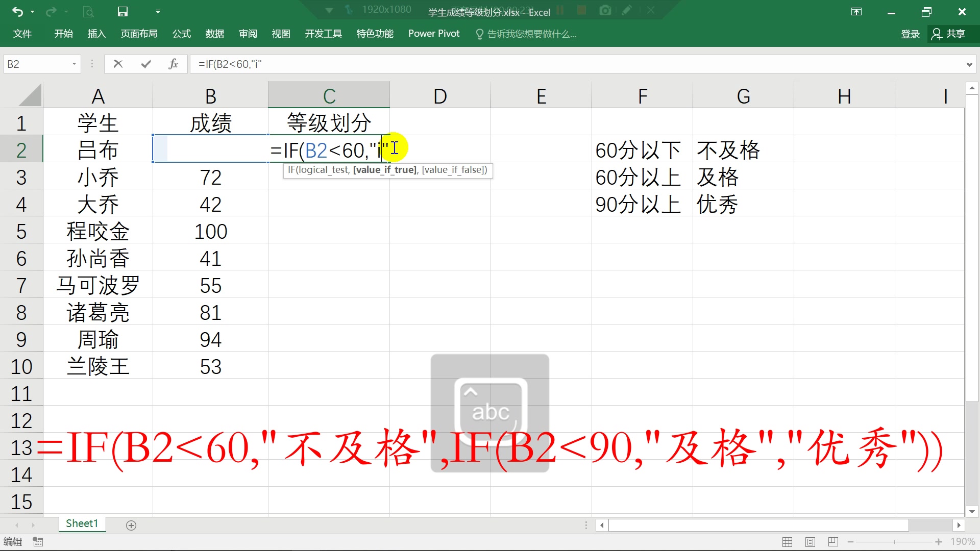Viewport: 980px width, 551px height.
Task: Click zoom in plus button
Action: (x=938, y=542)
